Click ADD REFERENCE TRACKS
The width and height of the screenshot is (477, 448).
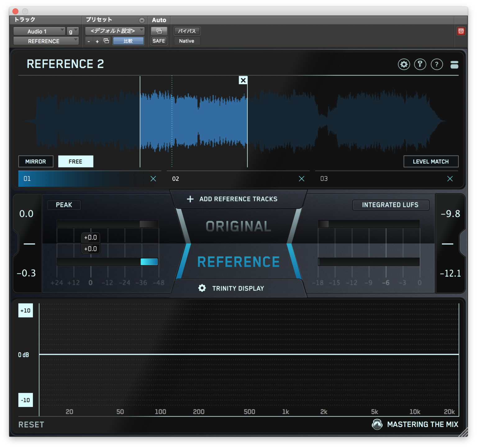pos(238,199)
